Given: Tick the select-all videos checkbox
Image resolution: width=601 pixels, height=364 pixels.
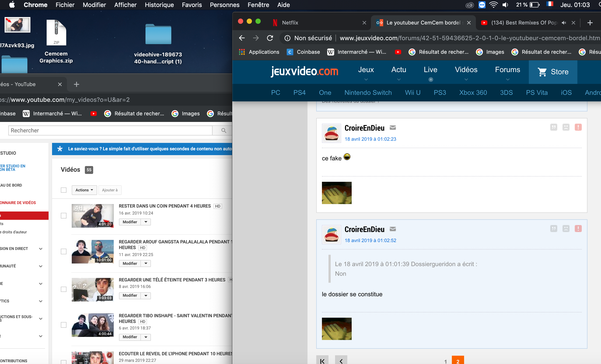Looking at the screenshot, I should [64, 190].
